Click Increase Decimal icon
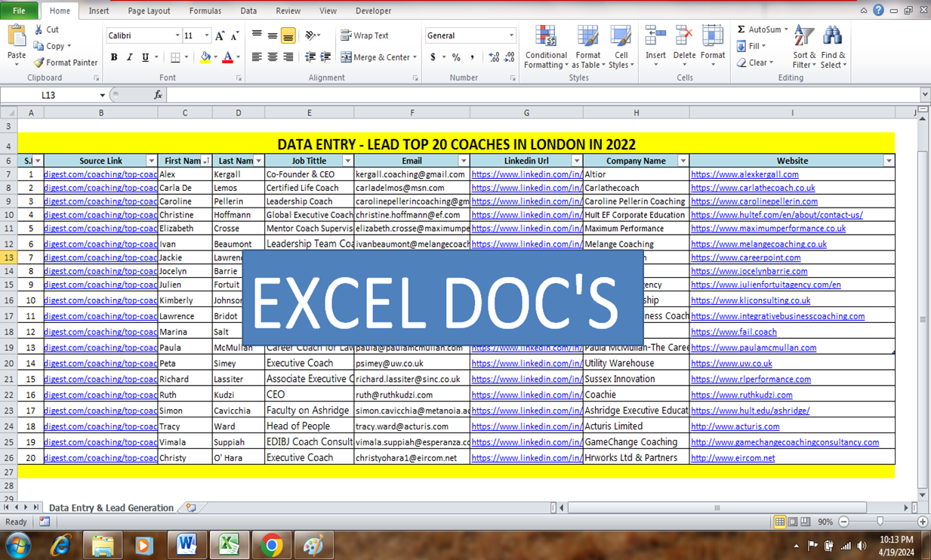Image resolution: width=931 pixels, height=560 pixels. (x=494, y=57)
